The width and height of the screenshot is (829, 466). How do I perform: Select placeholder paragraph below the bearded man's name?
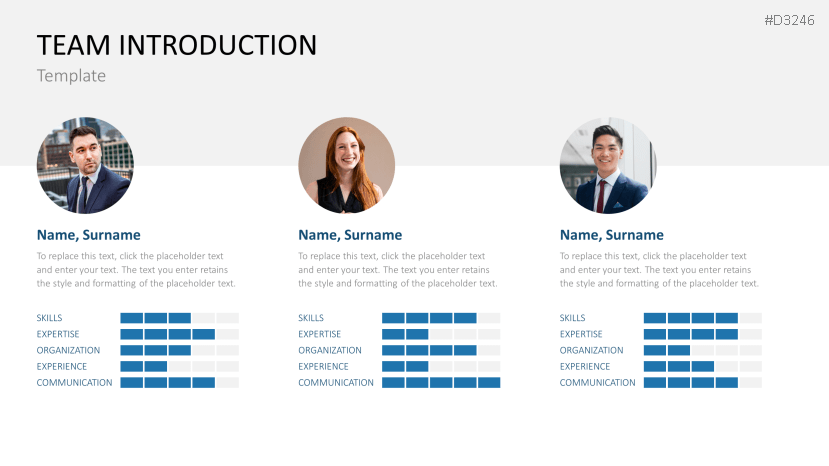[x=136, y=270]
